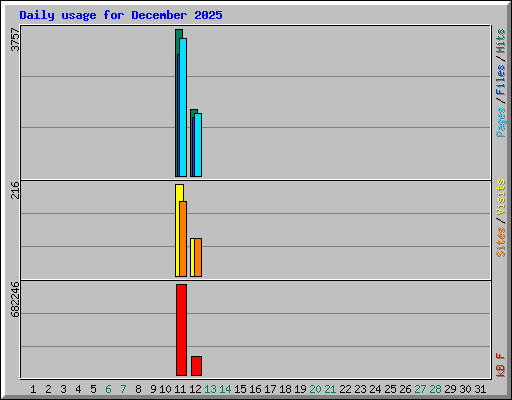Click day 9 on the x-axis
Screen dimensions: 512x400
tap(153, 389)
